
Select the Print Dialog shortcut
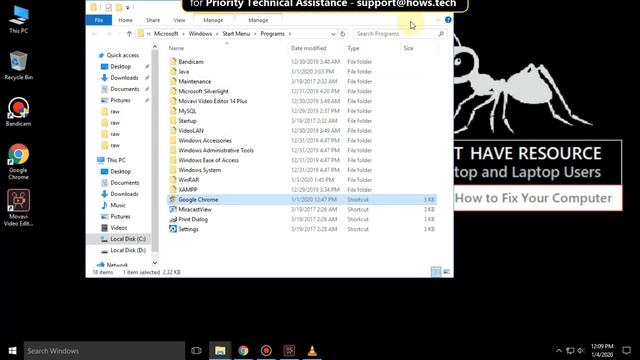[193, 219]
